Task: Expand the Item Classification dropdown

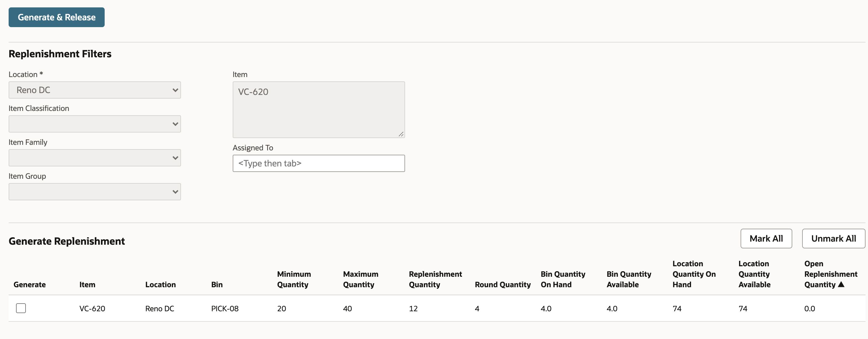Action: pyautogui.click(x=95, y=124)
